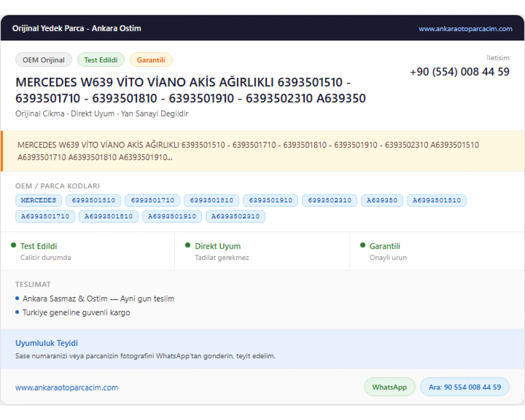The image size is (525, 420).
Task: Click the MERCEDES part code chip
Action: pos(38,200)
